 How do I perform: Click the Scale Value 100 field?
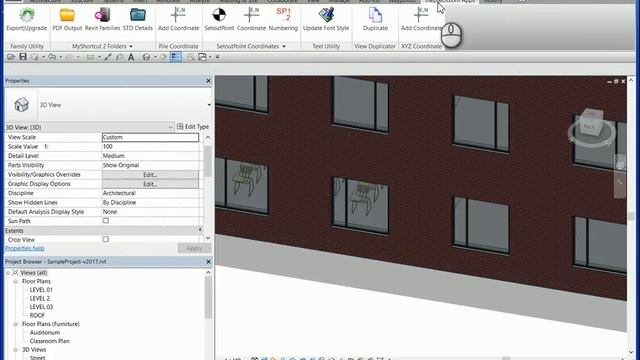[150, 147]
